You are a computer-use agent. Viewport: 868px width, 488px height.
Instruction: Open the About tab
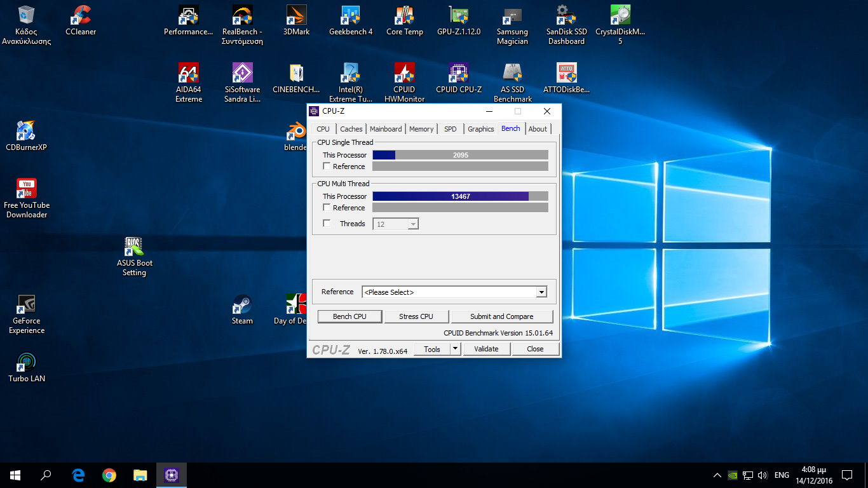pyautogui.click(x=538, y=129)
